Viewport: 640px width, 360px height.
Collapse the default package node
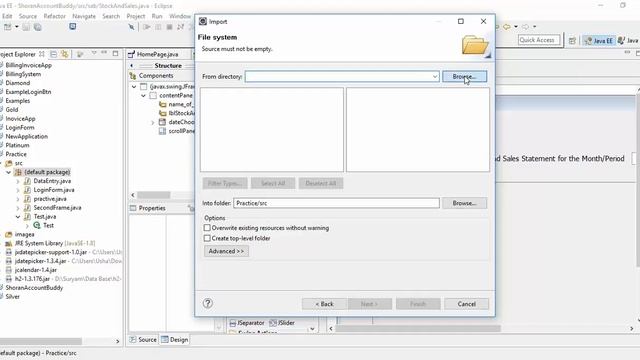coord(8,172)
